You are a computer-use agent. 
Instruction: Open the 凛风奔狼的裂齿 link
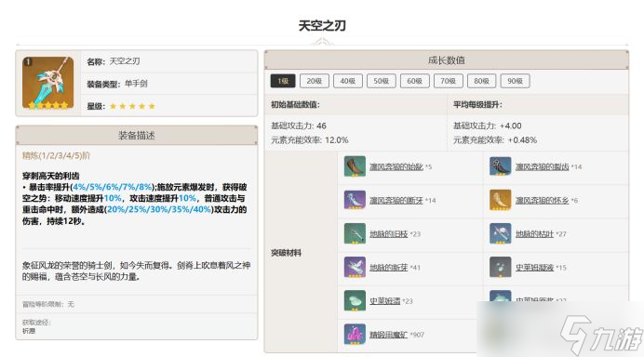tap(543, 166)
